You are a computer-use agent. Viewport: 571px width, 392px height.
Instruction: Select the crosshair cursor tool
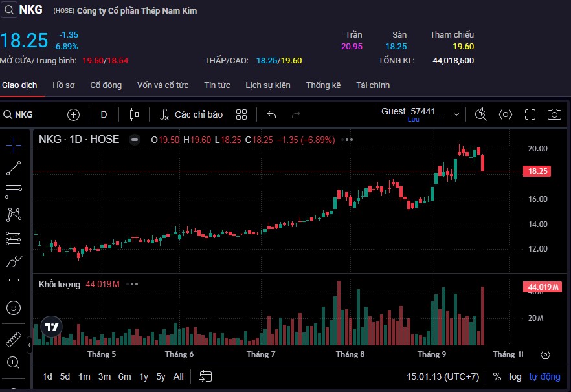click(x=14, y=144)
